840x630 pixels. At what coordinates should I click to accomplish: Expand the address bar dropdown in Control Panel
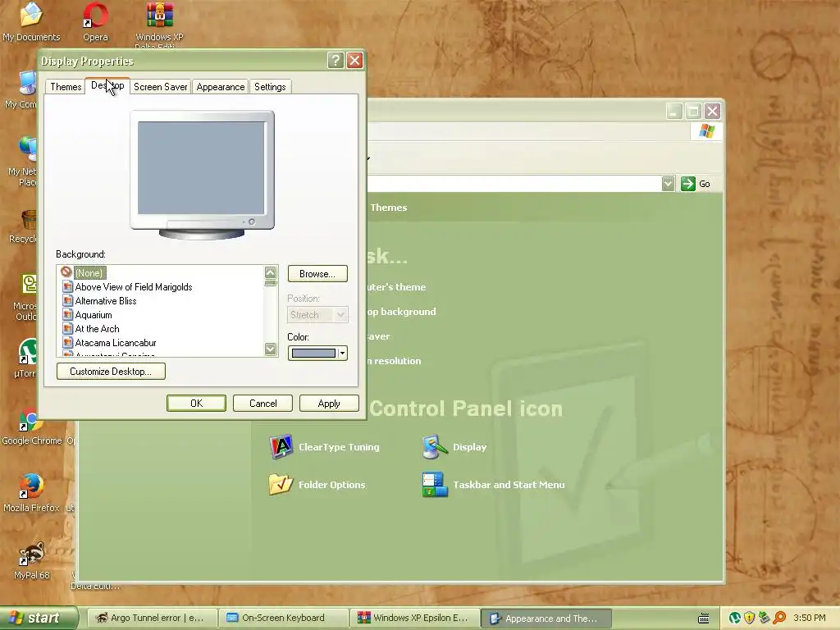click(x=668, y=184)
